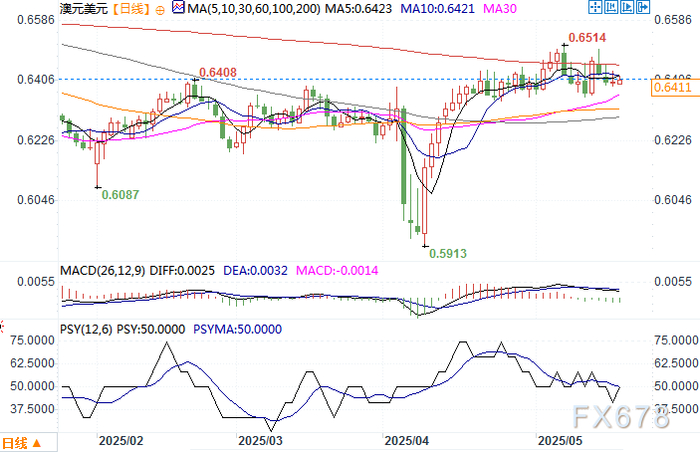This screenshot has height=452, width=700.
Task: Click the MA(5,10,30,60,100,200) settings label
Action: click(254, 8)
